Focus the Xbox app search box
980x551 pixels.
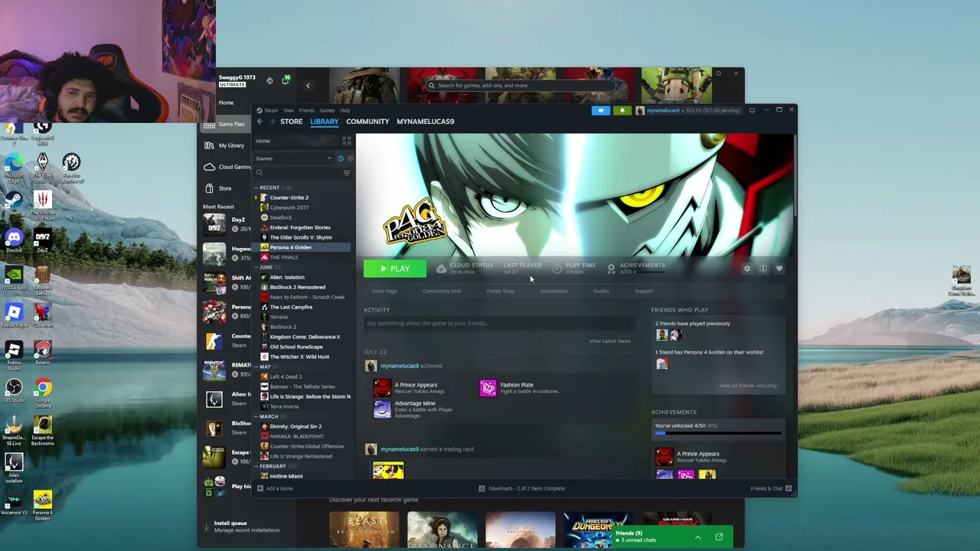click(521, 86)
